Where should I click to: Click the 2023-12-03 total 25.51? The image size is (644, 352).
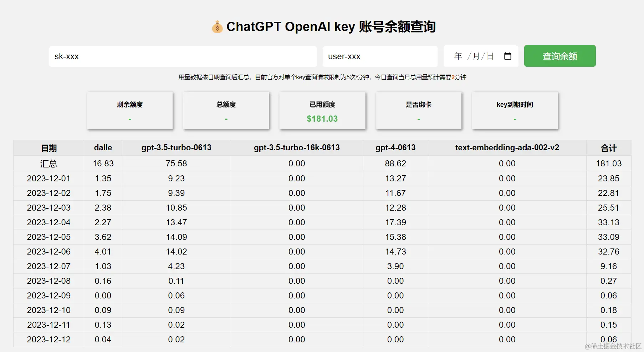point(609,208)
